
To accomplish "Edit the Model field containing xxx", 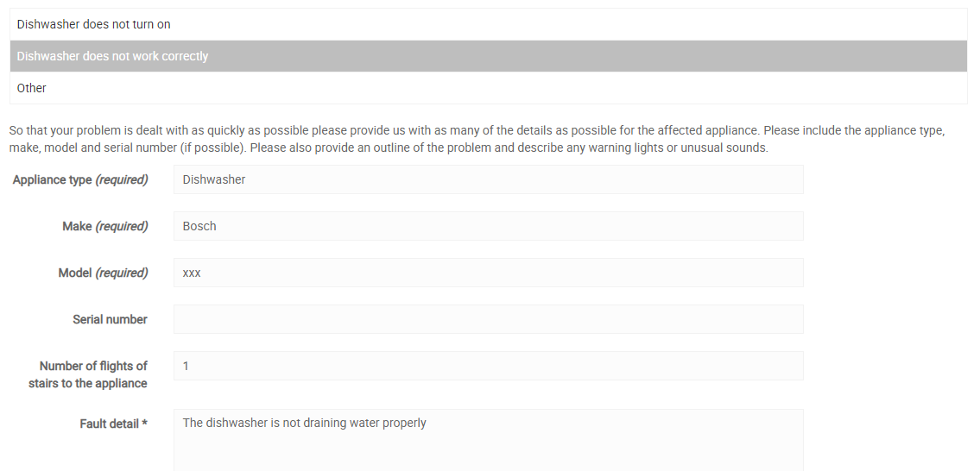I will click(488, 273).
